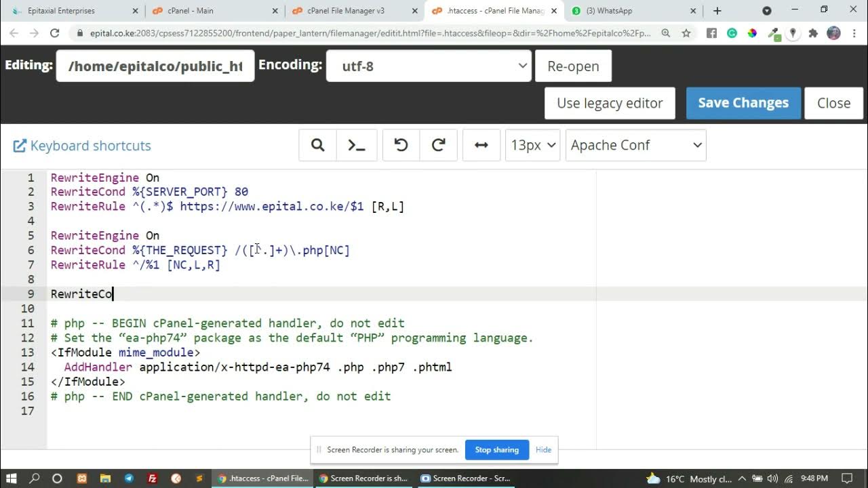Redo the last undone edit

point(439,145)
